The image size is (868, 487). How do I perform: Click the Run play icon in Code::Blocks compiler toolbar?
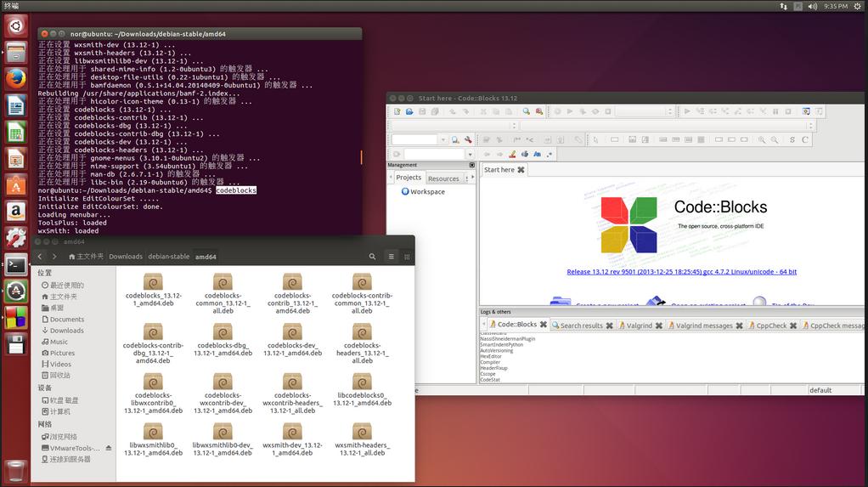(x=570, y=111)
